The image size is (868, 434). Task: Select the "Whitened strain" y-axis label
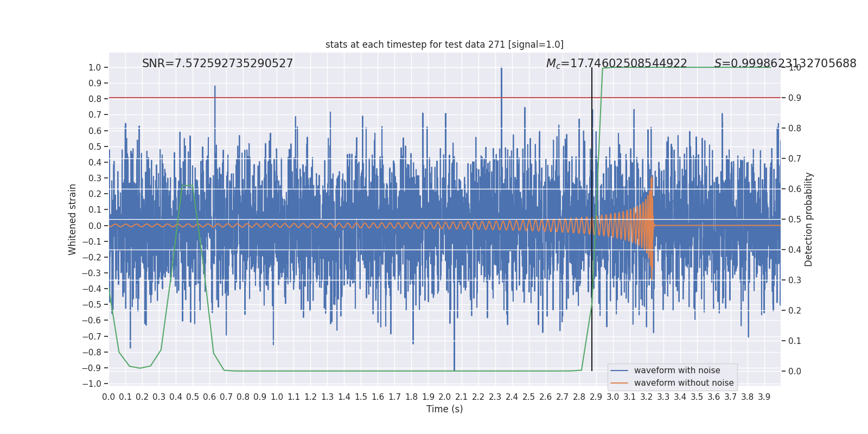tap(73, 219)
